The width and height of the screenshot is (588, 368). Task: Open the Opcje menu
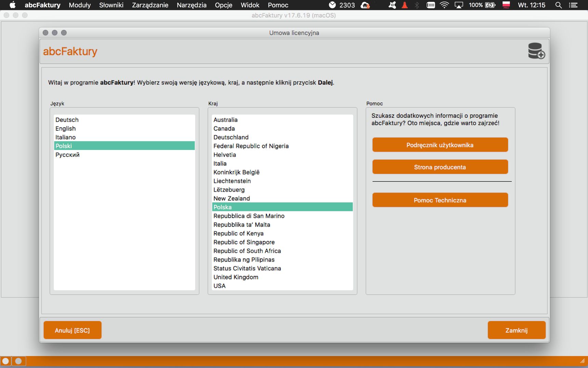pyautogui.click(x=224, y=5)
